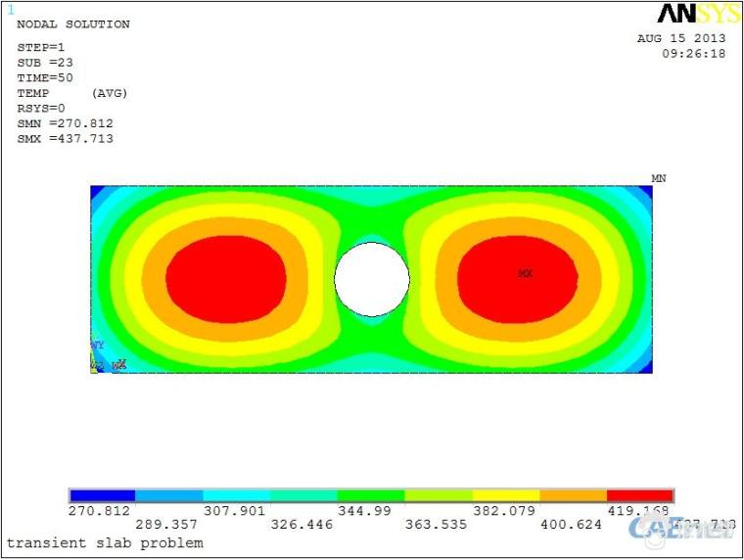
Task: Click the MX maximum marker on plot
Action: point(526,274)
